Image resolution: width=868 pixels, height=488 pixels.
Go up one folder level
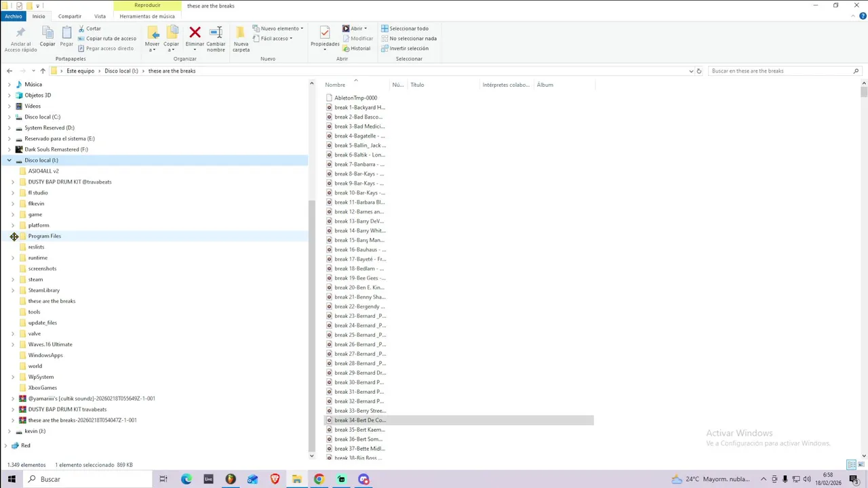pyautogui.click(x=43, y=70)
